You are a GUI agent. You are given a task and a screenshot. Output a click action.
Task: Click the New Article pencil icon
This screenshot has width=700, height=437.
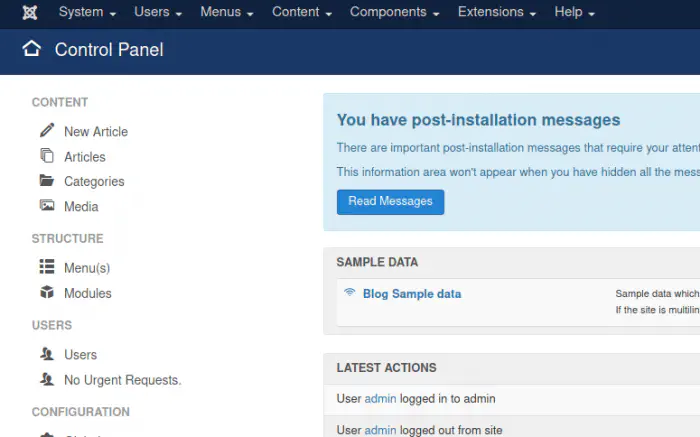(47, 131)
